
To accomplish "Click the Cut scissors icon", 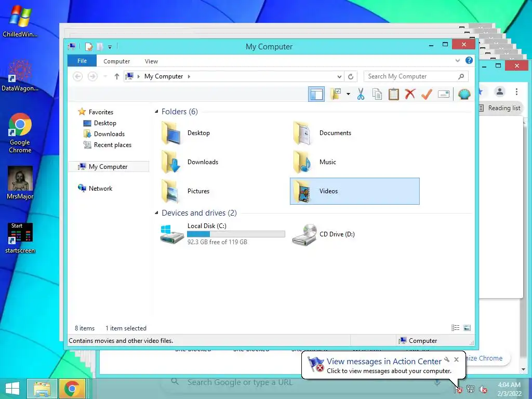I will pos(361,94).
